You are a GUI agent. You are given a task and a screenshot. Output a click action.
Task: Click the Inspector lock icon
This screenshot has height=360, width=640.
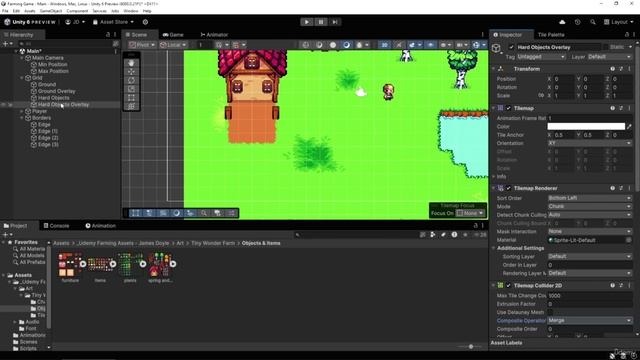coord(627,35)
